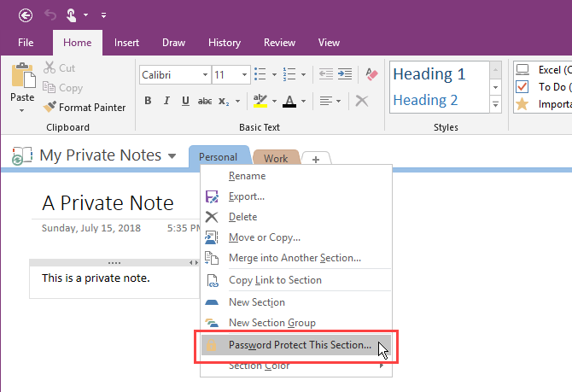
Task: Toggle italic text formatting
Action: pyautogui.click(x=166, y=101)
